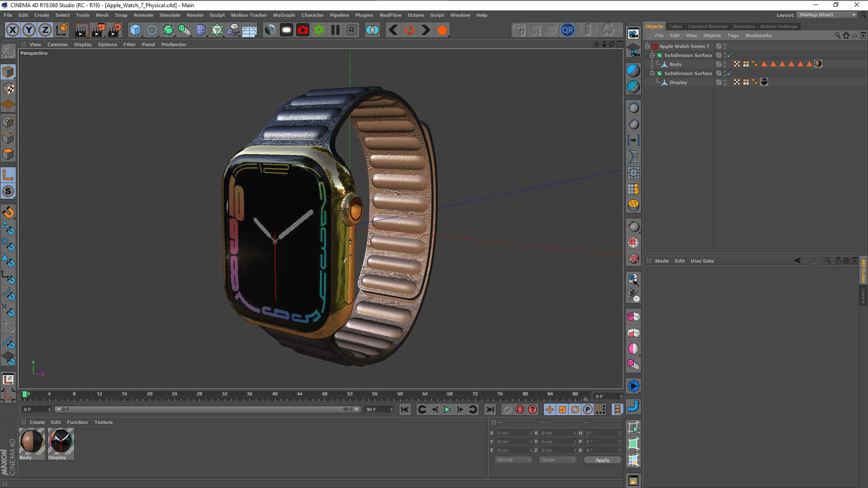Toggle the X axis lock icon
This screenshot has height=488, width=868.
13,30
